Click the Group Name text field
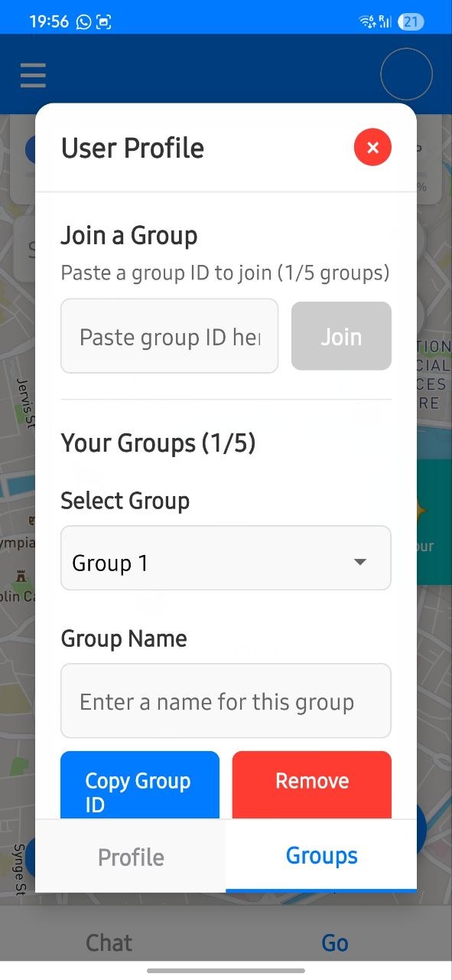This screenshot has height=980, width=452. (x=226, y=701)
